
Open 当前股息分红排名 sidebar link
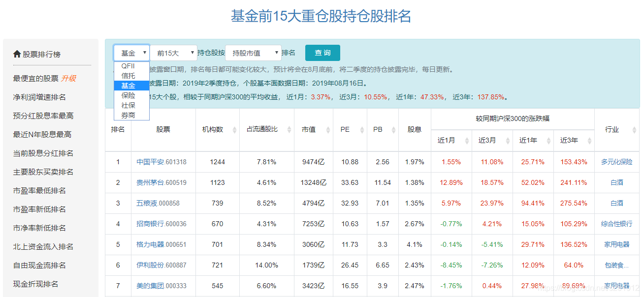(43, 153)
